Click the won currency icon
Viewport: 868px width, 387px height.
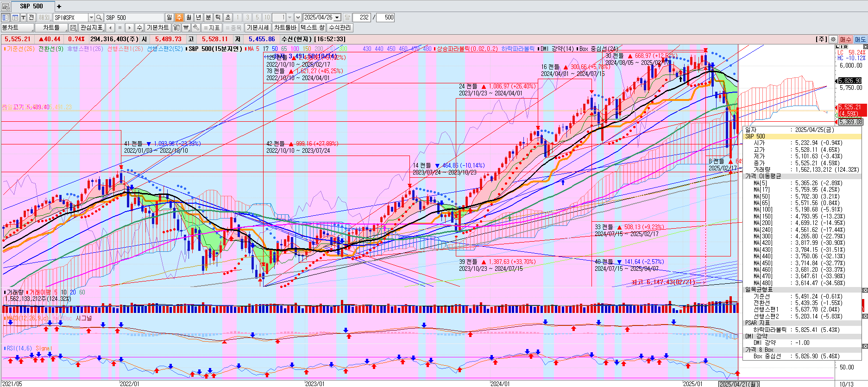186,28
